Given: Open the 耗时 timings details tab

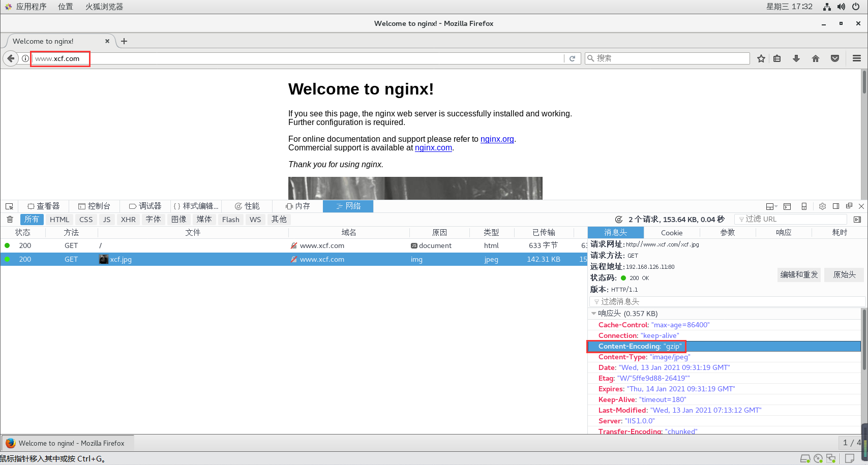Looking at the screenshot, I should (840, 233).
